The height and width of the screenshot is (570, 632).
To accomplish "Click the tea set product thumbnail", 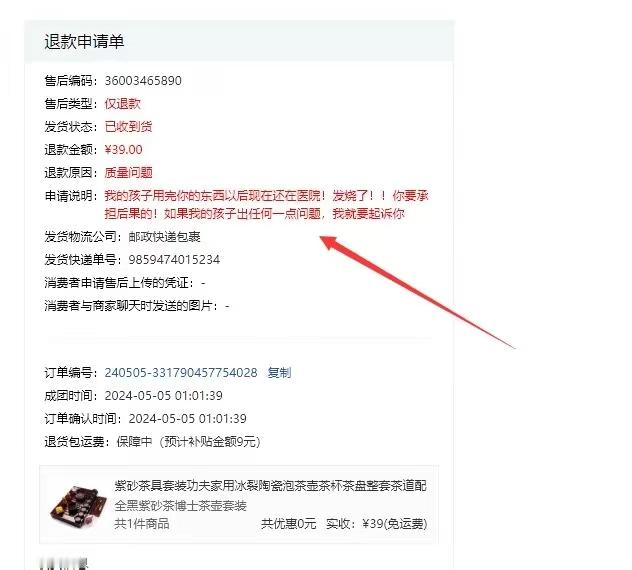I will click(78, 505).
